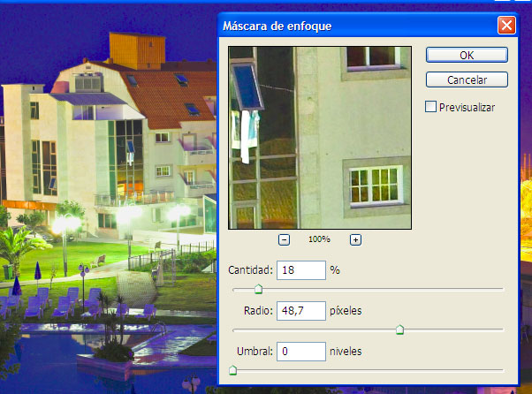Click the Umbral niveles input field

301,352
